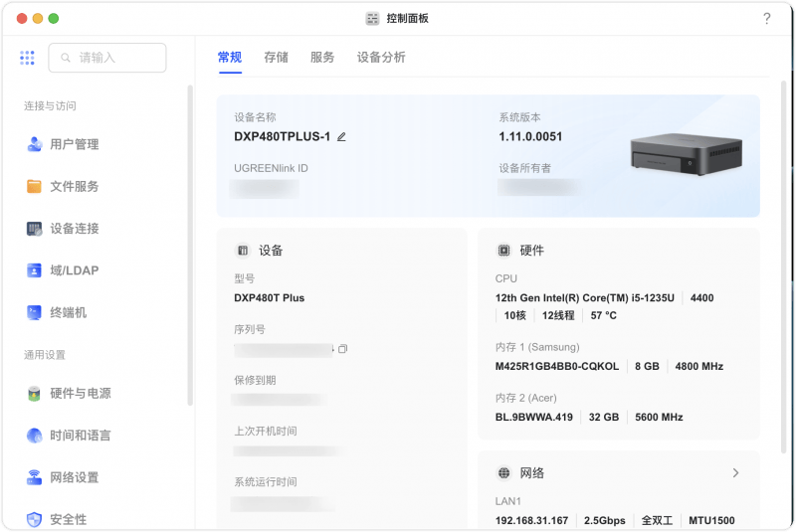Expand network details with chevron arrow

click(735, 473)
